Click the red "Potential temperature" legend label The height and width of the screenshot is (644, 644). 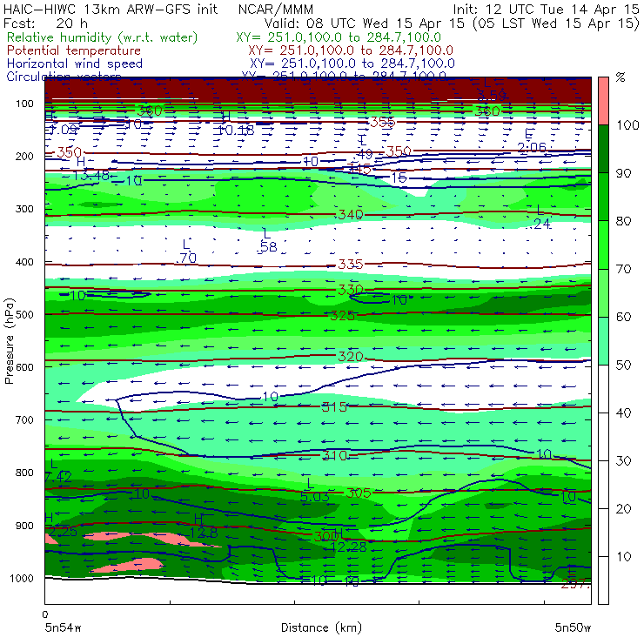click(74, 50)
